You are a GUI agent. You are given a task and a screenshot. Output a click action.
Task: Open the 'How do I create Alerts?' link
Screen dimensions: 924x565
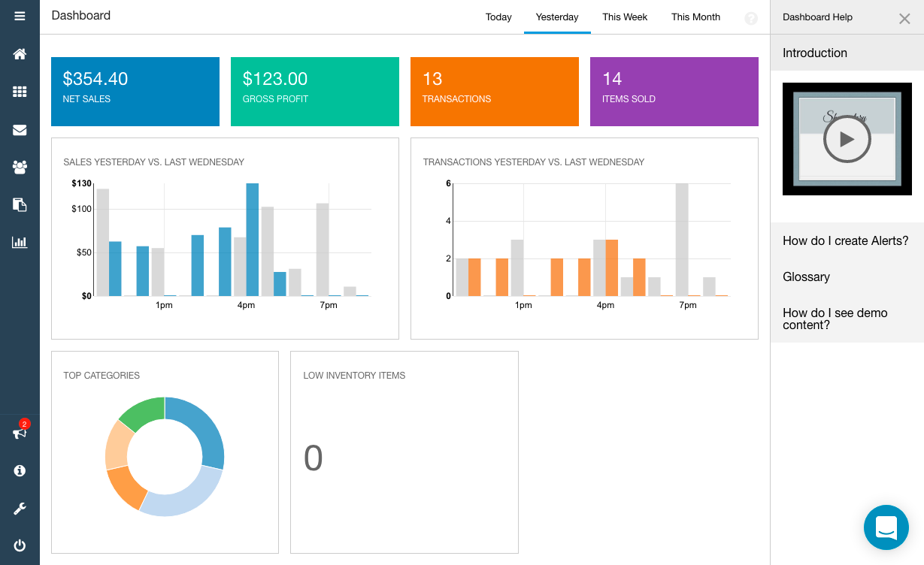[x=845, y=240]
